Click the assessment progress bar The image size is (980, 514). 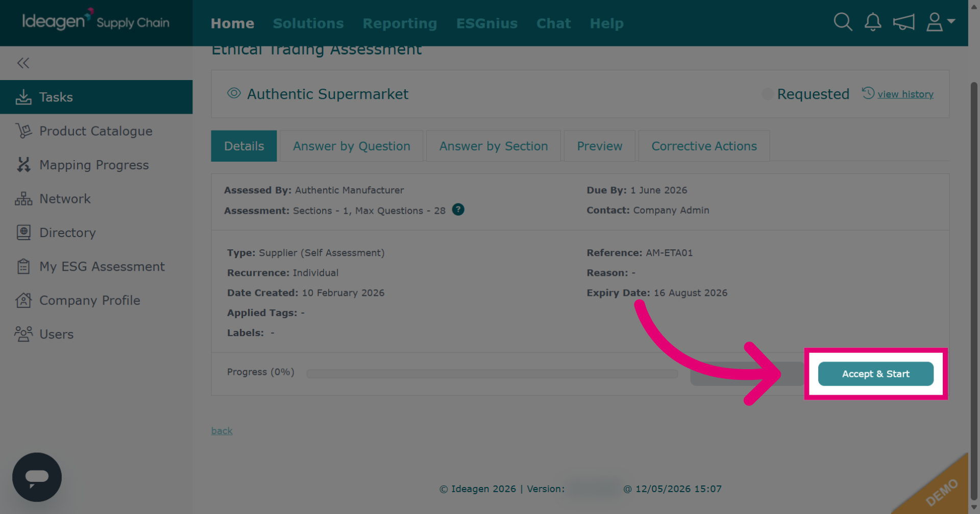492,374
